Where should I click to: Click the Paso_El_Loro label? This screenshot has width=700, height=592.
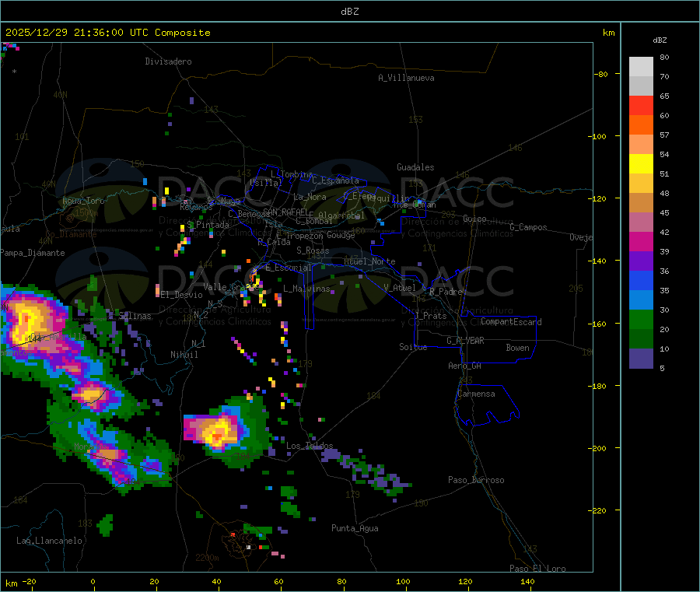[538, 569]
